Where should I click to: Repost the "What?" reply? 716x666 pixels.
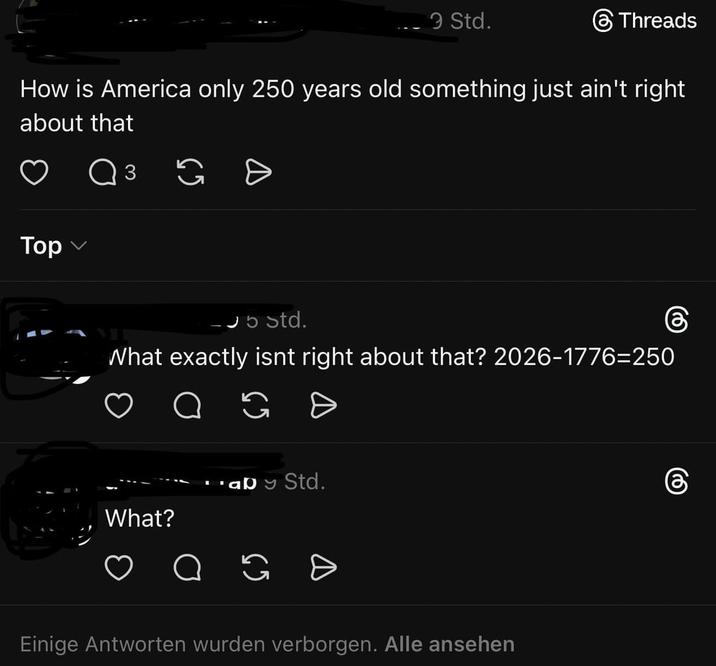(256, 568)
